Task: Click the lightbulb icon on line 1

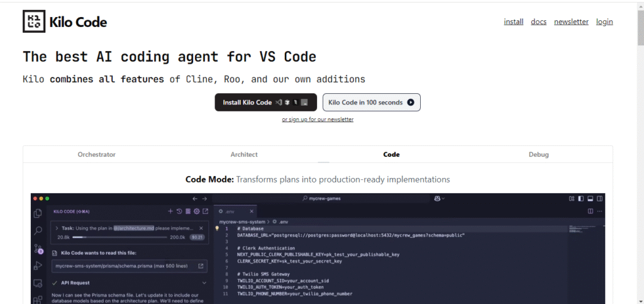Action: [x=218, y=228]
